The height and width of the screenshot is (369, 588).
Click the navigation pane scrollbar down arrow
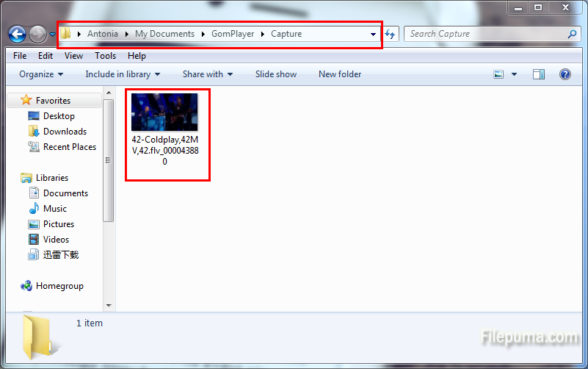[x=109, y=305]
